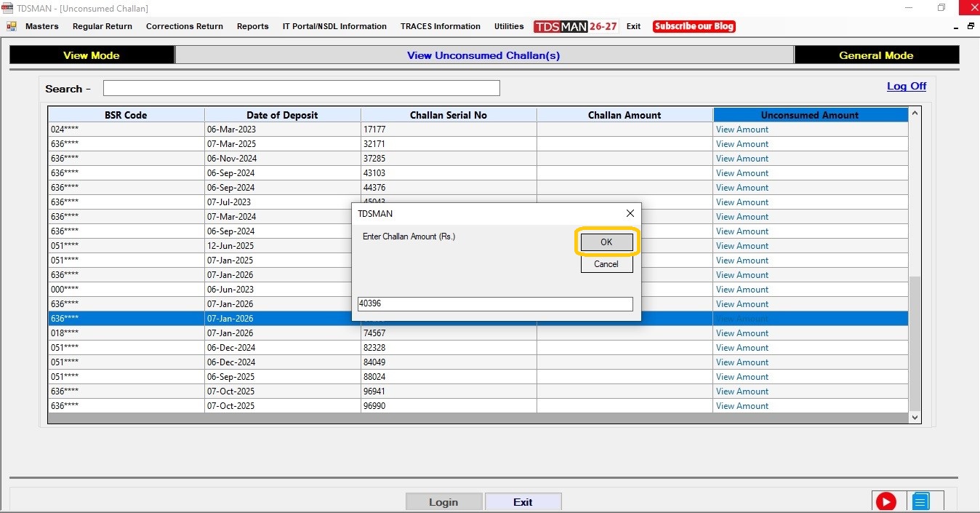Click the Log Off link
Viewport: 980px width, 513px height.
[906, 86]
